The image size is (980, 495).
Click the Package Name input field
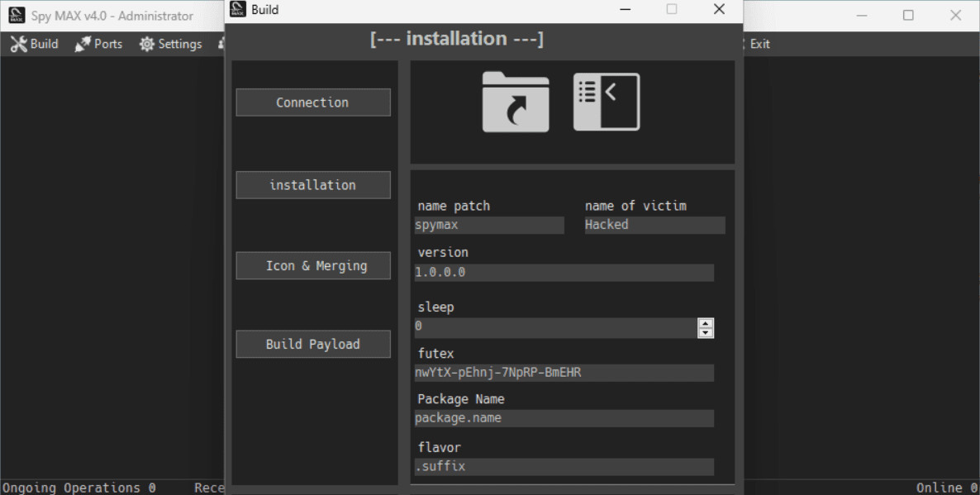coord(564,418)
